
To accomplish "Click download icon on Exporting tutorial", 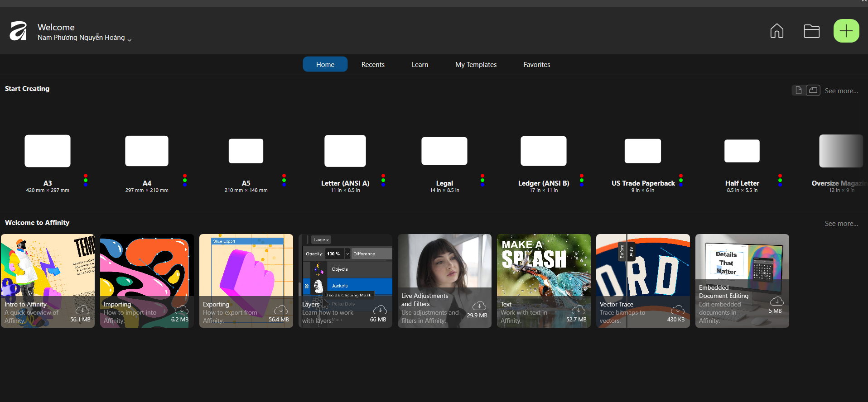I will pyautogui.click(x=280, y=310).
